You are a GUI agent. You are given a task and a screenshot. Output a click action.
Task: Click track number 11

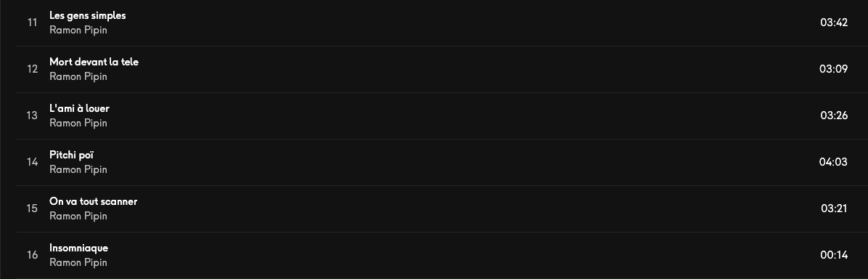(32, 23)
